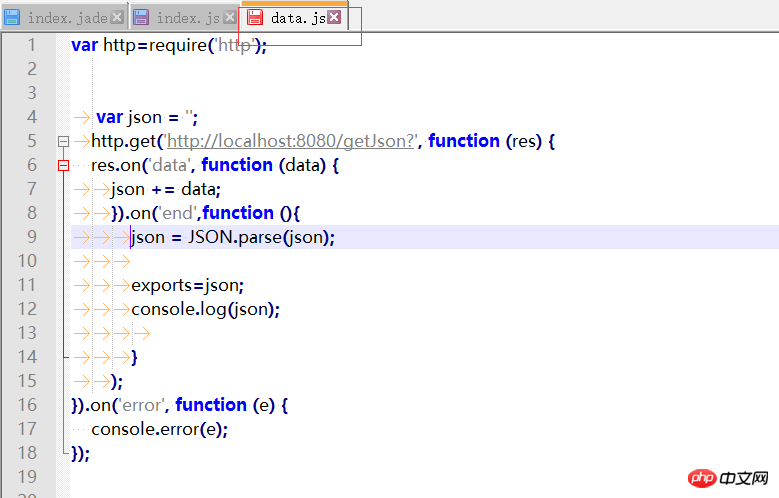
Task: Close the data.js tab
Action: (334, 17)
